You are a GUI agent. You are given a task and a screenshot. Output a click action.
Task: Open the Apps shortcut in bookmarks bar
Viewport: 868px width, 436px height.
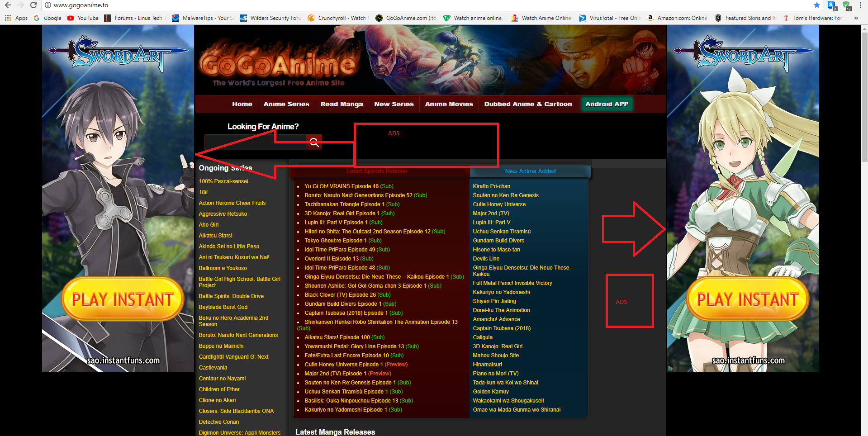[16, 18]
